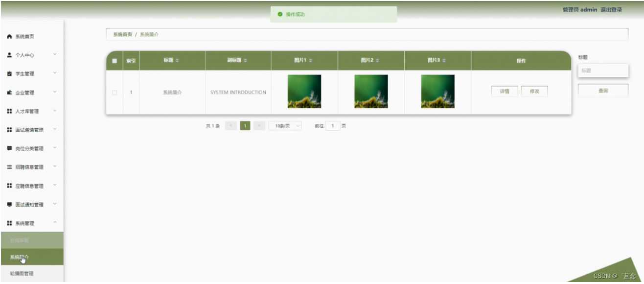This screenshot has width=644, height=284.
Task: Click the 操作成功 notification text
Action: (x=295, y=15)
